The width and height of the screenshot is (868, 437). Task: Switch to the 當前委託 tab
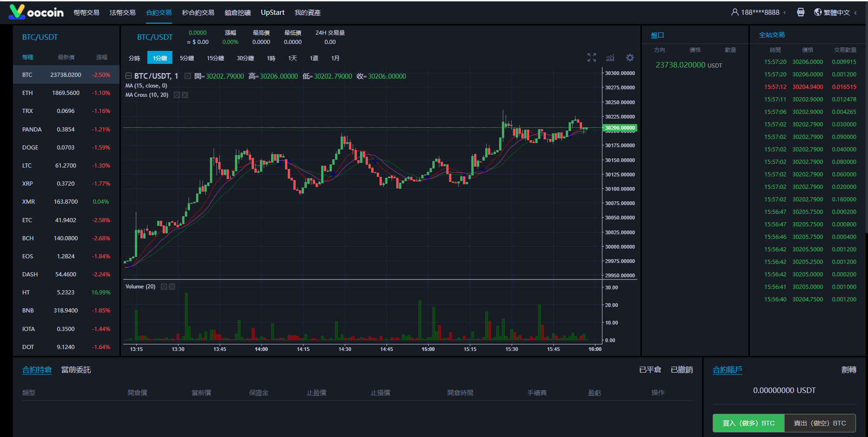point(76,370)
